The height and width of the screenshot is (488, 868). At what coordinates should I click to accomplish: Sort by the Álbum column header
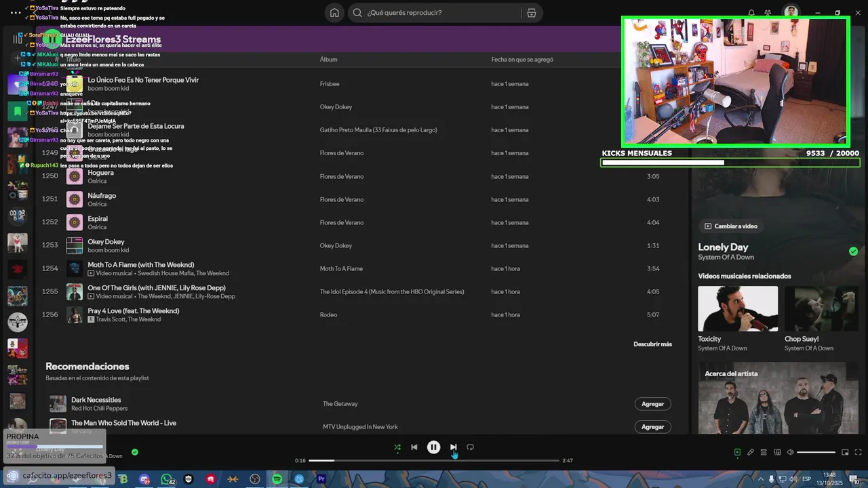point(328,60)
